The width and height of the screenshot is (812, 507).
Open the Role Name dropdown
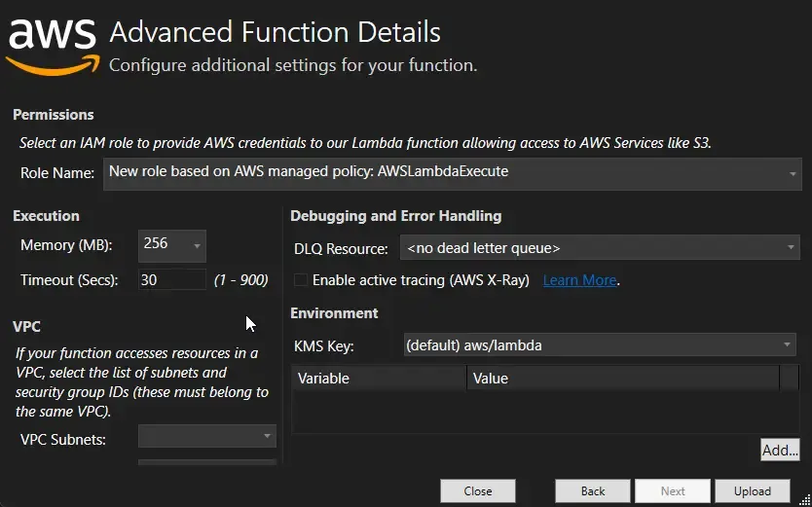coord(452,174)
